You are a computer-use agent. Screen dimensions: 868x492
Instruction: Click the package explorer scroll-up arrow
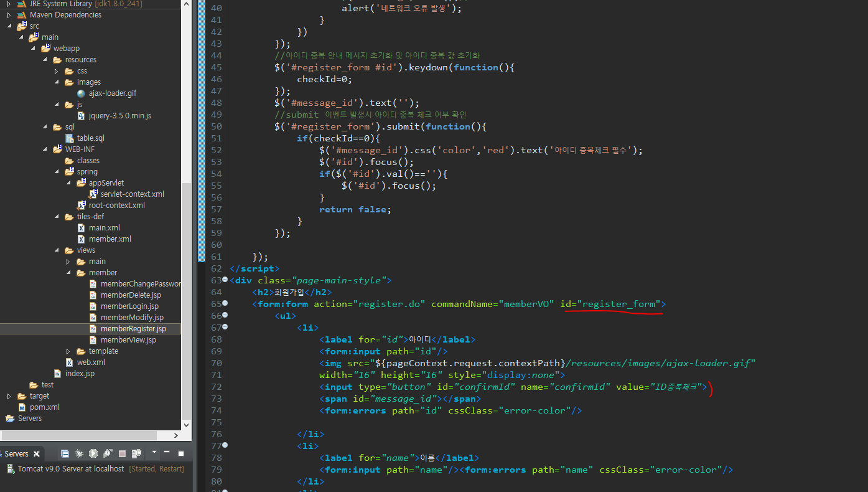pyautogui.click(x=187, y=2)
